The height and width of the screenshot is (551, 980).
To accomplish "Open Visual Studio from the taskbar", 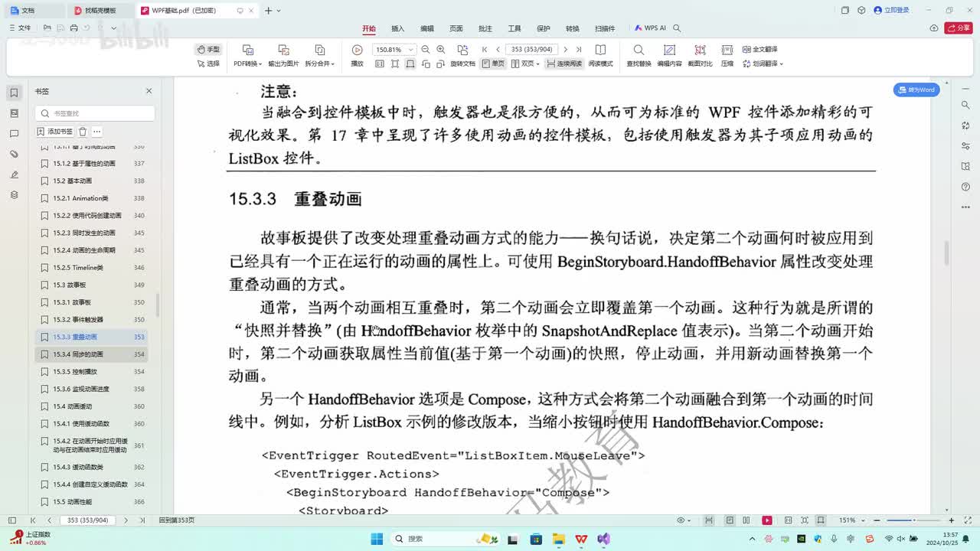I will click(604, 539).
